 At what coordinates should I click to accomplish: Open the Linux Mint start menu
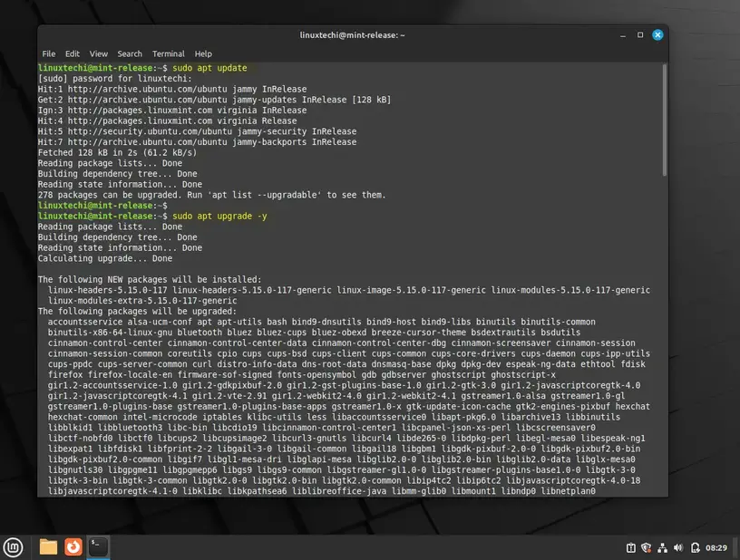point(14,547)
